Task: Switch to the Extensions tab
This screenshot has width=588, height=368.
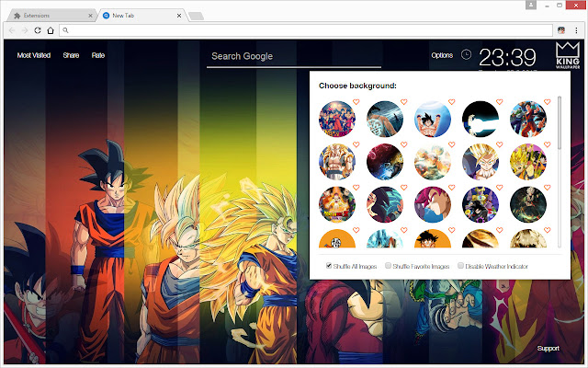Action: click(x=51, y=16)
